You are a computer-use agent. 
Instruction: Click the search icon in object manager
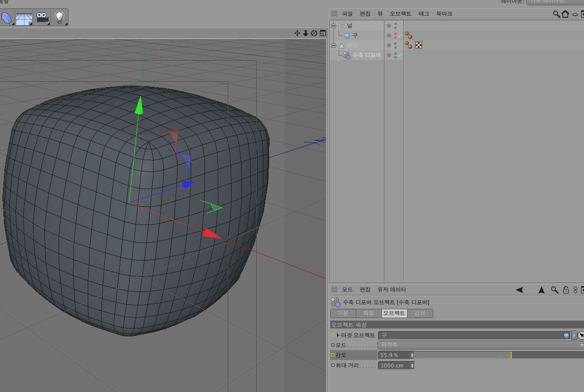[x=556, y=14]
